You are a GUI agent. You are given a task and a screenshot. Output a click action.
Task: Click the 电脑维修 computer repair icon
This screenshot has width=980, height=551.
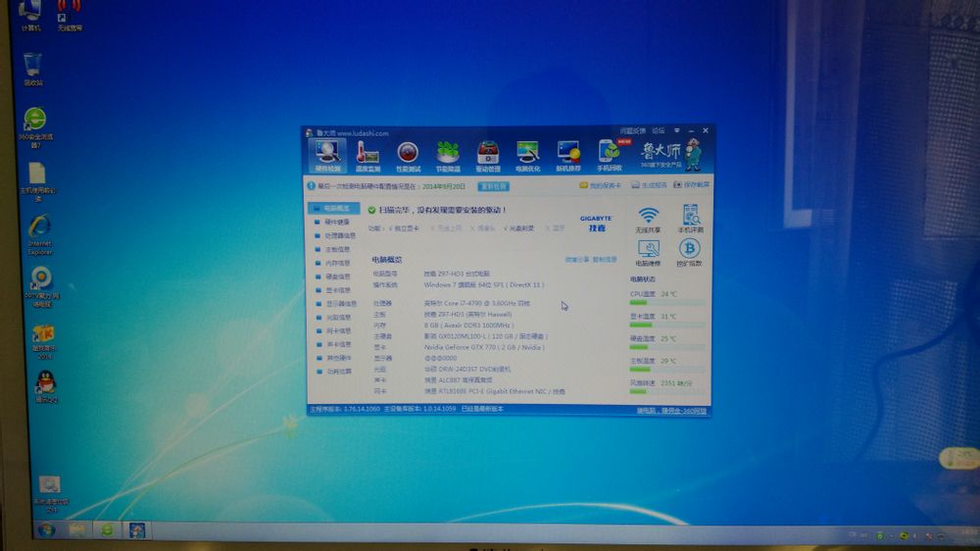click(x=648, y=253)
